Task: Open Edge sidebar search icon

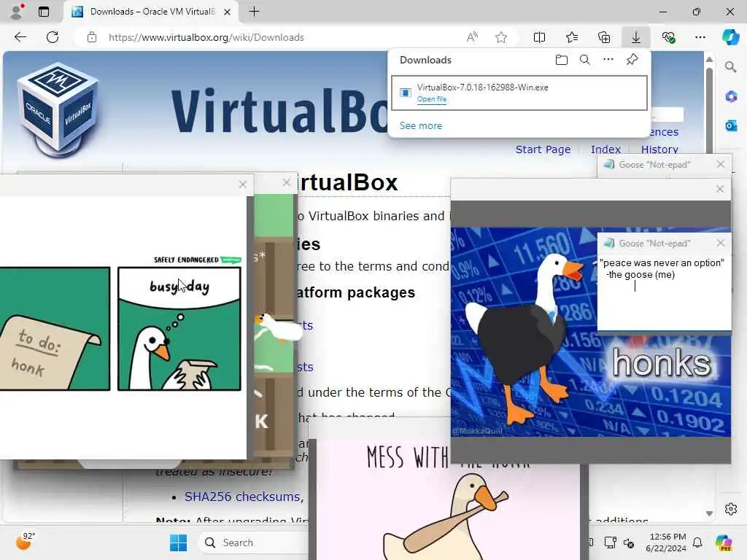Action: point(731,67)
